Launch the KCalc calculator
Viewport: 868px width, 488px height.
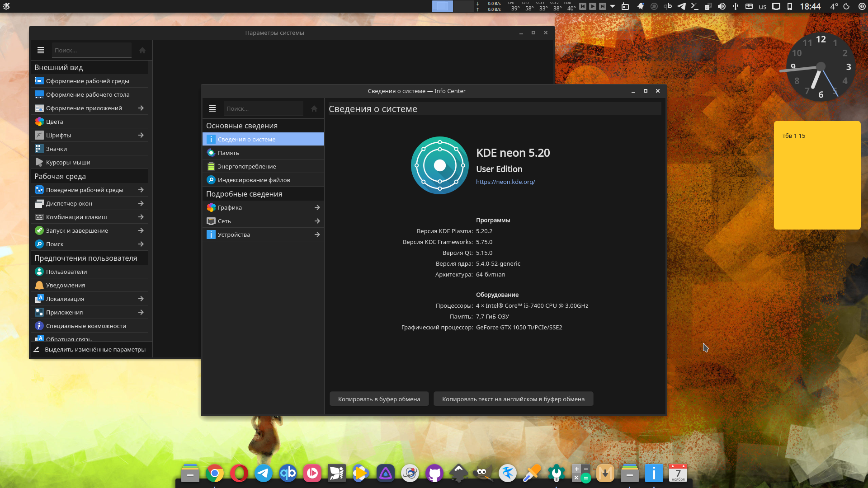click(581, 473)
